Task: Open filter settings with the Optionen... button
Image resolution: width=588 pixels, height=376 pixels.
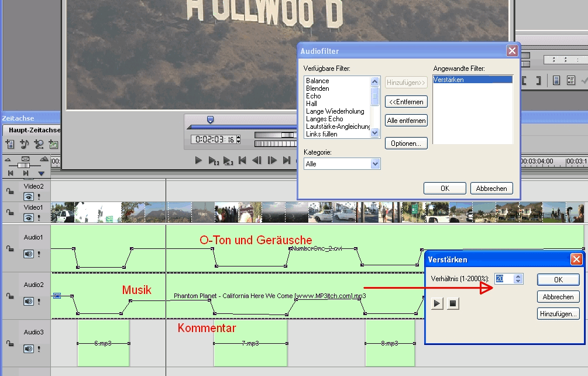Action: (406, 143)
